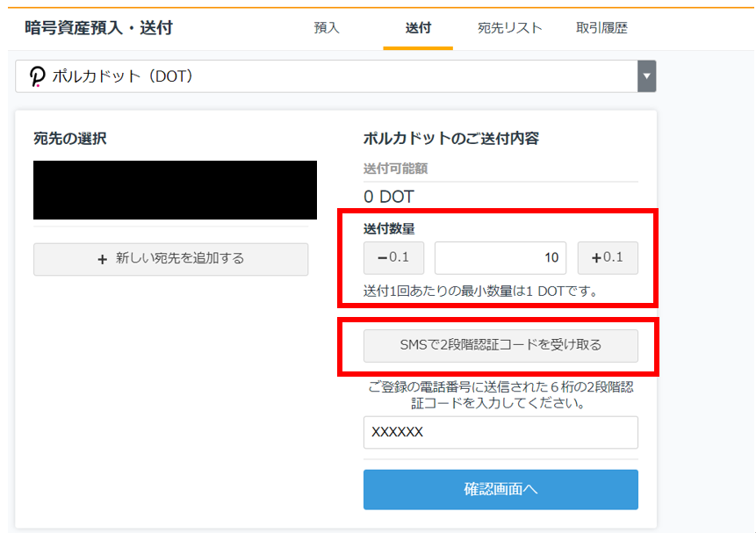The width and height of the screenshot is (756, 533).
Task: Click the 送付可能額 label
Action: point(395,169)
